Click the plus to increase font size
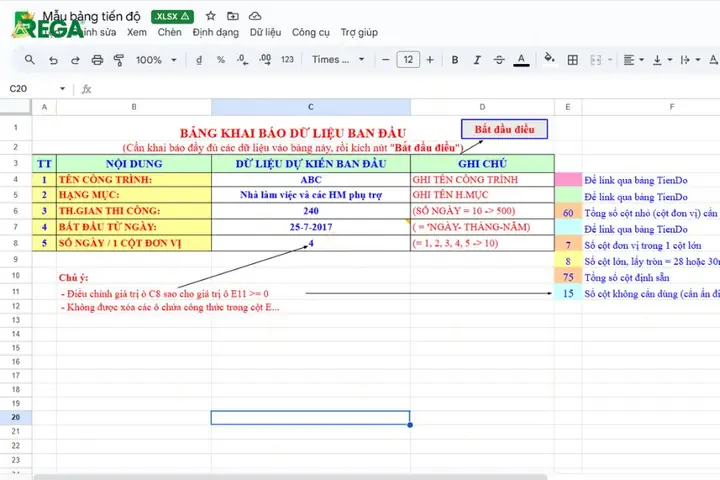The height and width of the screenshot is (480, 720). click(430, 60)
